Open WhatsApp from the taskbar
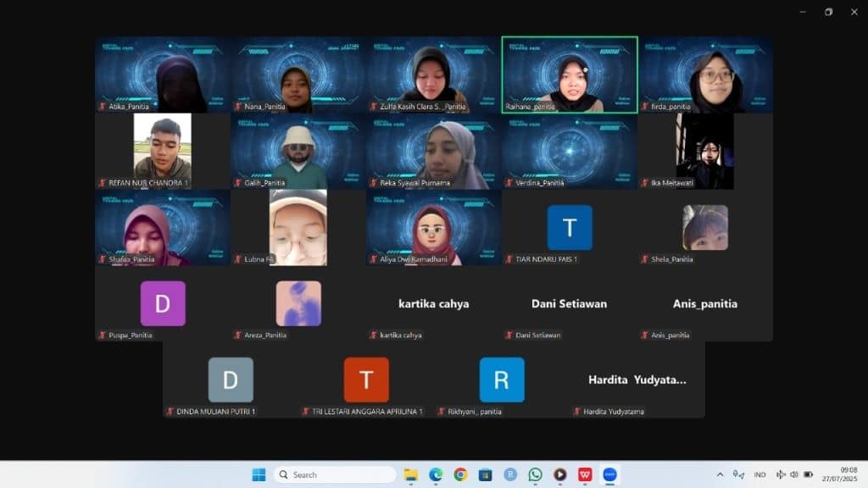 point(535,474)
